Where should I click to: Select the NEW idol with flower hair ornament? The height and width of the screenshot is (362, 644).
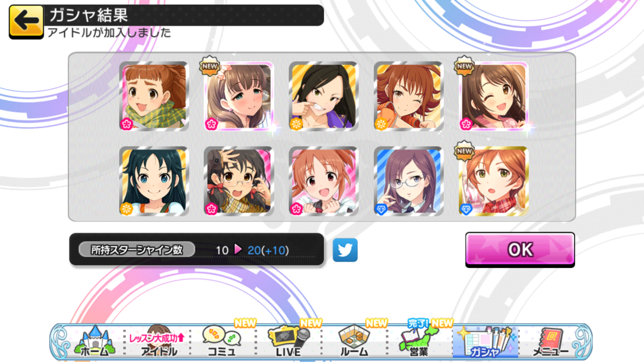(239, 96)
